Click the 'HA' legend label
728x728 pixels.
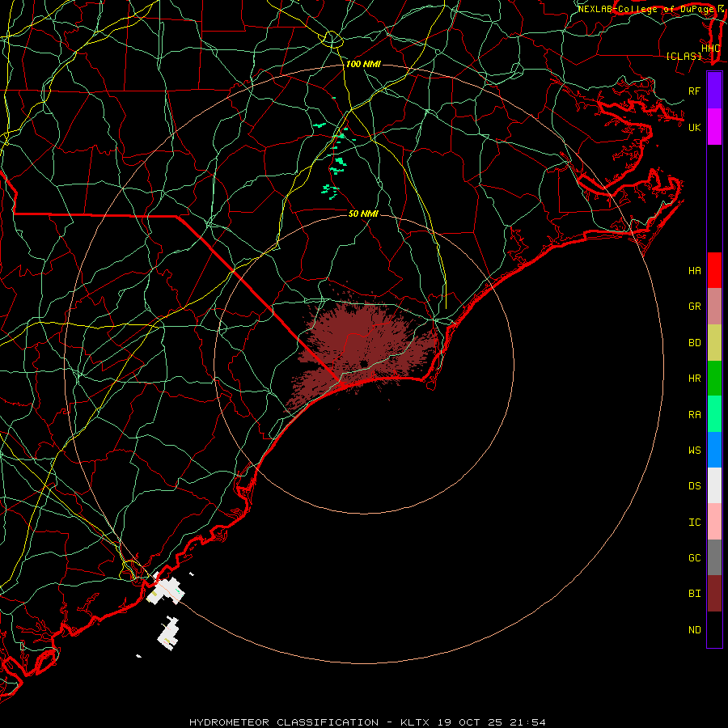point(694,270)
